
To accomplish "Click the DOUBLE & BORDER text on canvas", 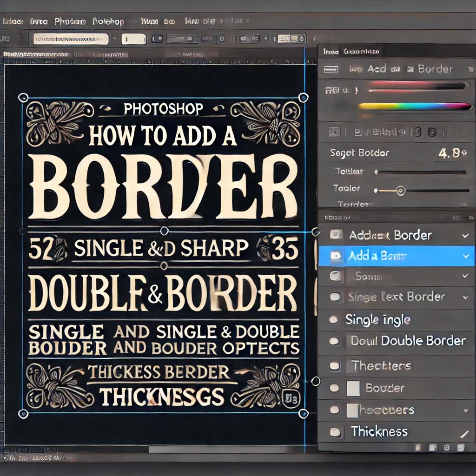I will pyautogui.click(x=163, y=293).
